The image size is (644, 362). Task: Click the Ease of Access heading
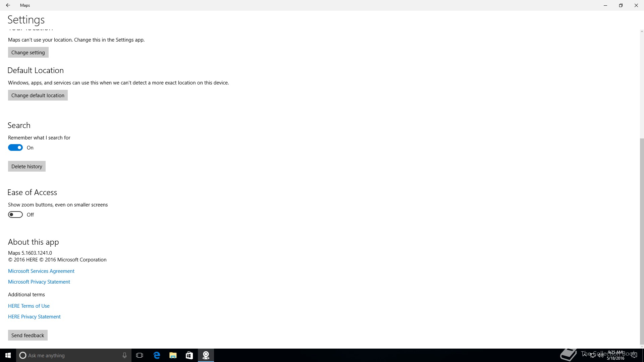coord(32,192)
